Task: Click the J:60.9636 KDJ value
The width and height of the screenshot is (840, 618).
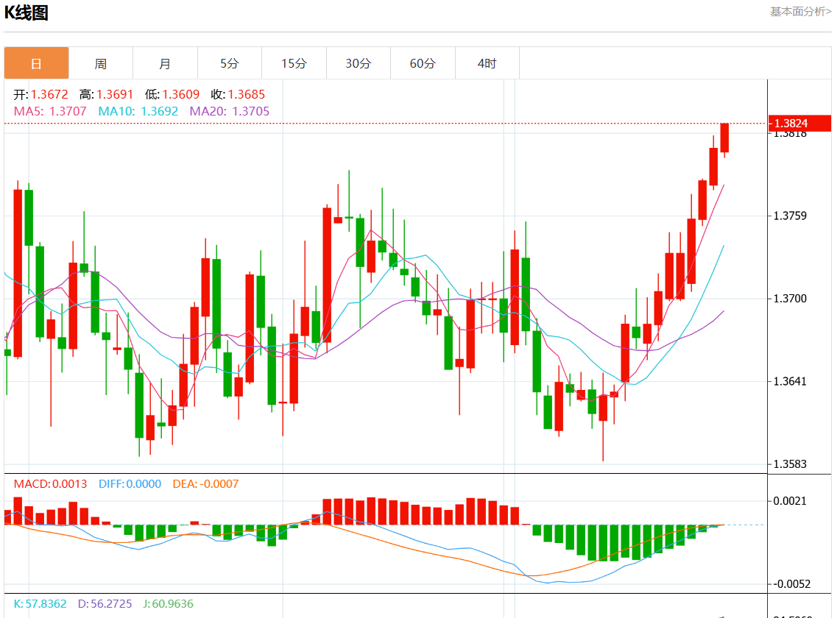Action: pos(168,604)
